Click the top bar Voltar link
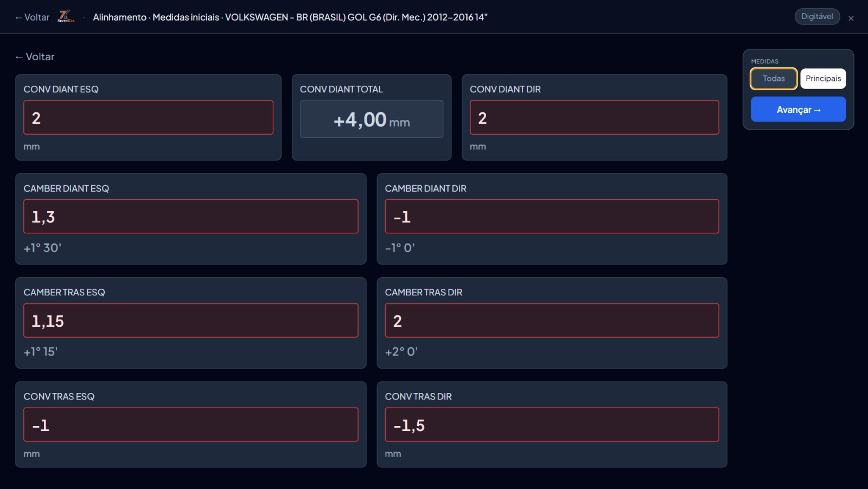The image size is (868, 489). 32,17
